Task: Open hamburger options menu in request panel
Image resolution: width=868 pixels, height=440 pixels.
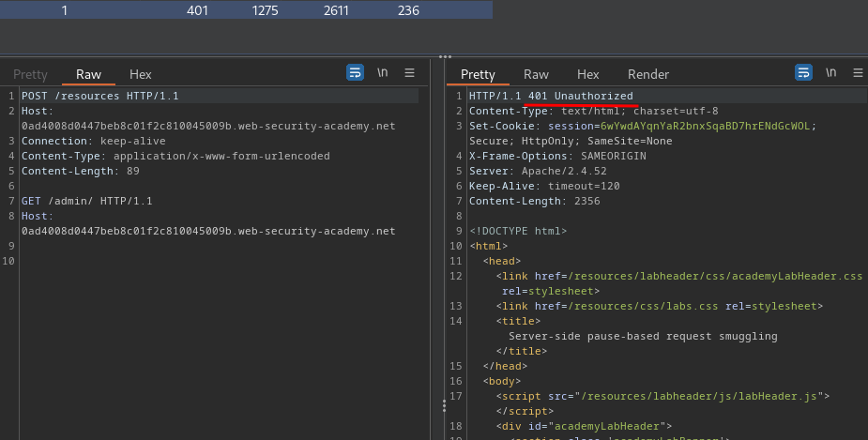Action: click(410, 72)
